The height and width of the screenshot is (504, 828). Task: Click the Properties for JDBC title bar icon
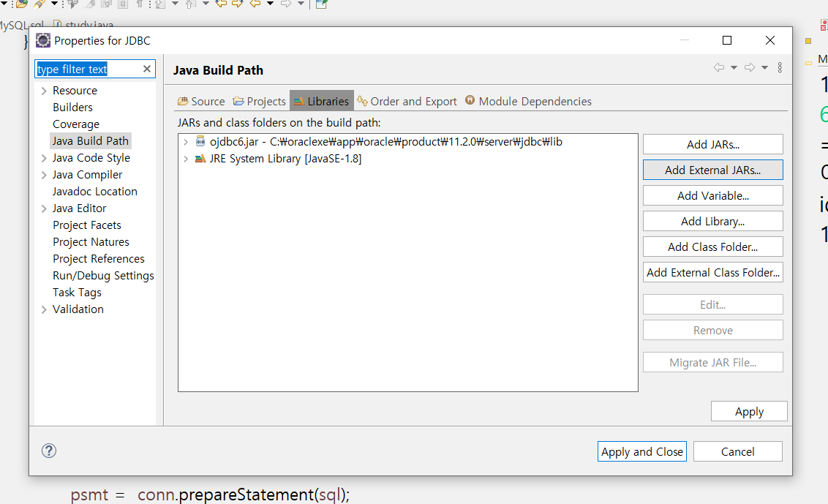tap(42, 40)
